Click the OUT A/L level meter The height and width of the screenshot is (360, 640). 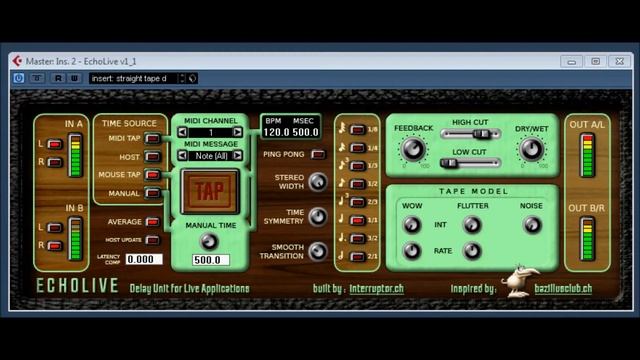pyautogui.click(x=587, y=156)
